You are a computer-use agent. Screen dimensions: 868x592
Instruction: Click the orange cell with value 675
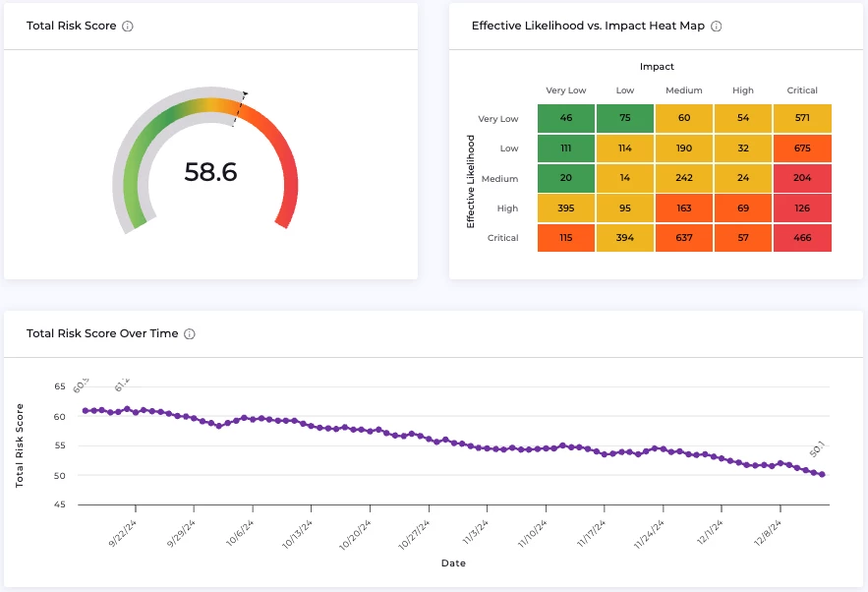pos(802,148)
